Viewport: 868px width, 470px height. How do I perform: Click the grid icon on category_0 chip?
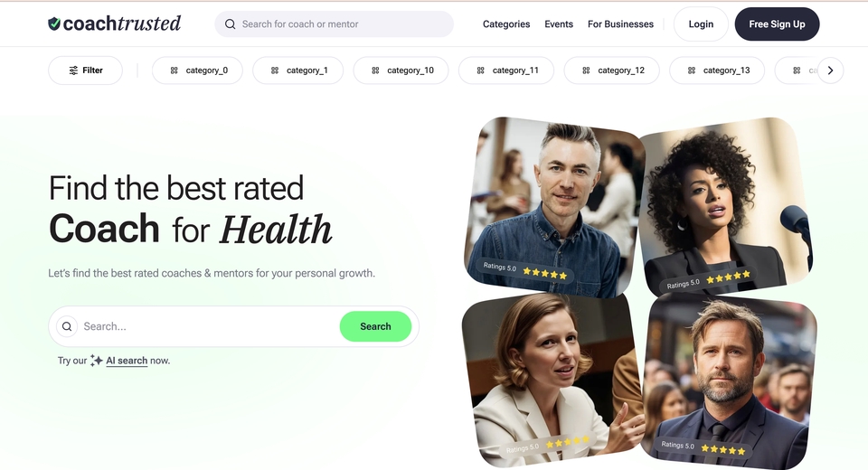(x=174, y=70)
